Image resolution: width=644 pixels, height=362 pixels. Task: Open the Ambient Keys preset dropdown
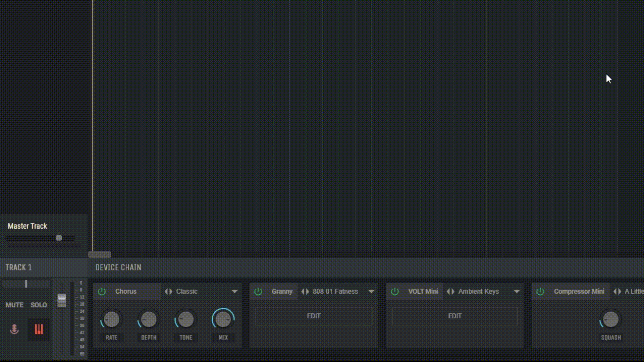pos(517,292)
